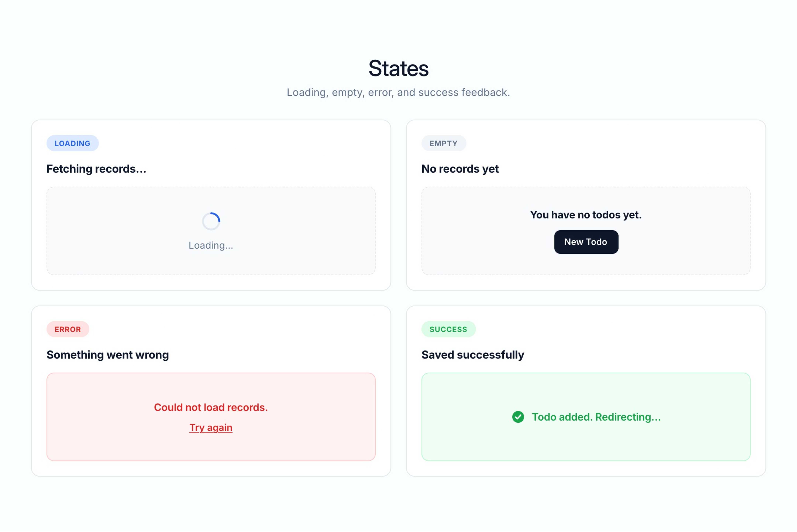This screenshot has width=797, height=532.
Task: Click the States page title
Action: 399,68
